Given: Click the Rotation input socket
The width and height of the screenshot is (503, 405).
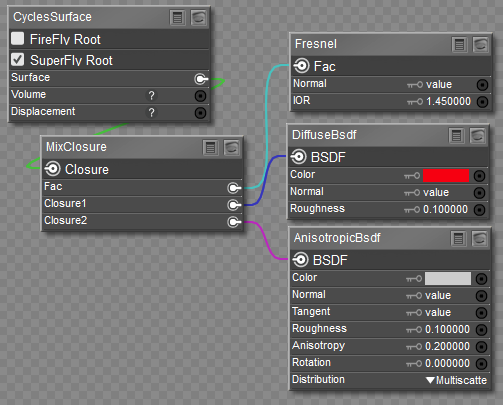Looking at the screenshot, I should point(481,364).
